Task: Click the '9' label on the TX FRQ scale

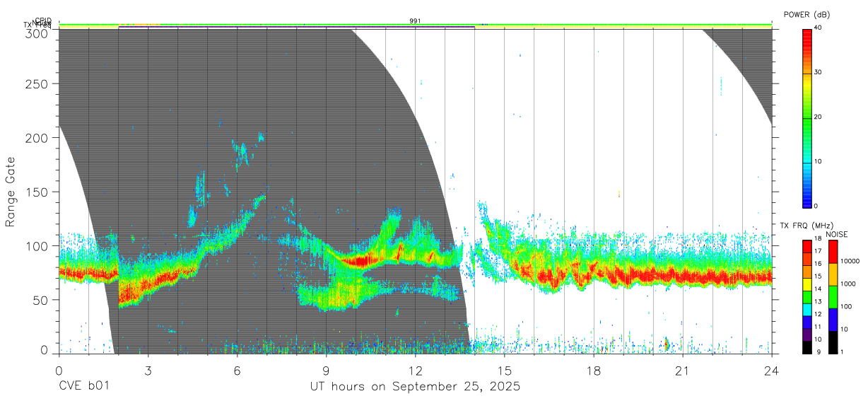Action: 817,351
